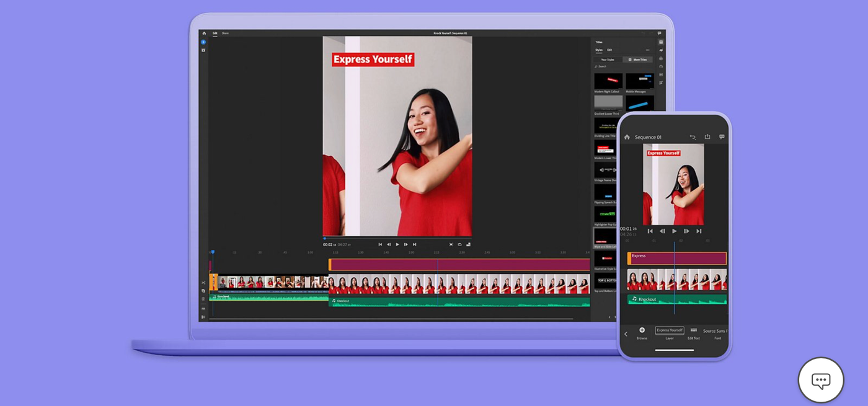Step forward one frame on laptop monitor

coord(406,244)
